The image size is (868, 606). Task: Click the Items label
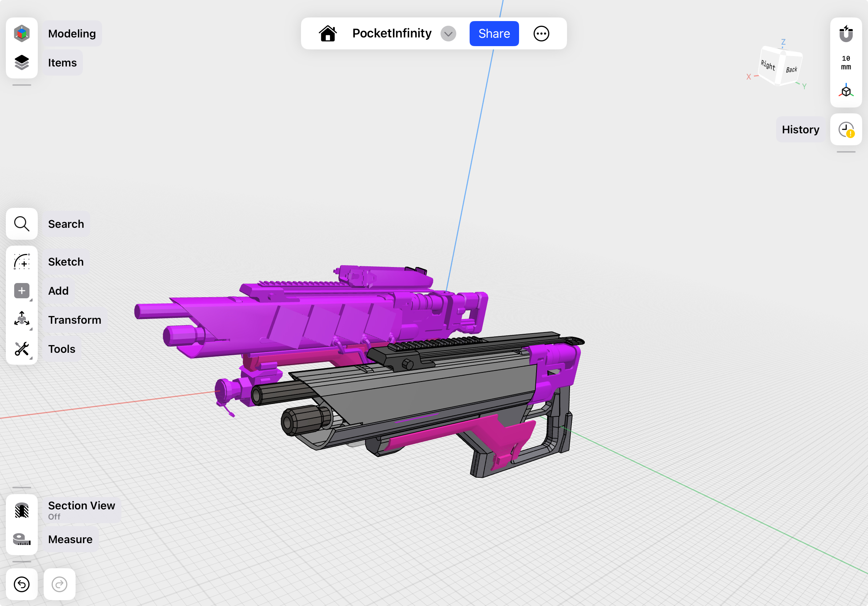pyautogui.click(x=63, y=63)
